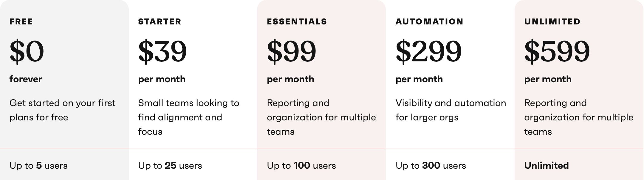
Task: Click 'Up to 100 users' text
Action: (301, 165)
